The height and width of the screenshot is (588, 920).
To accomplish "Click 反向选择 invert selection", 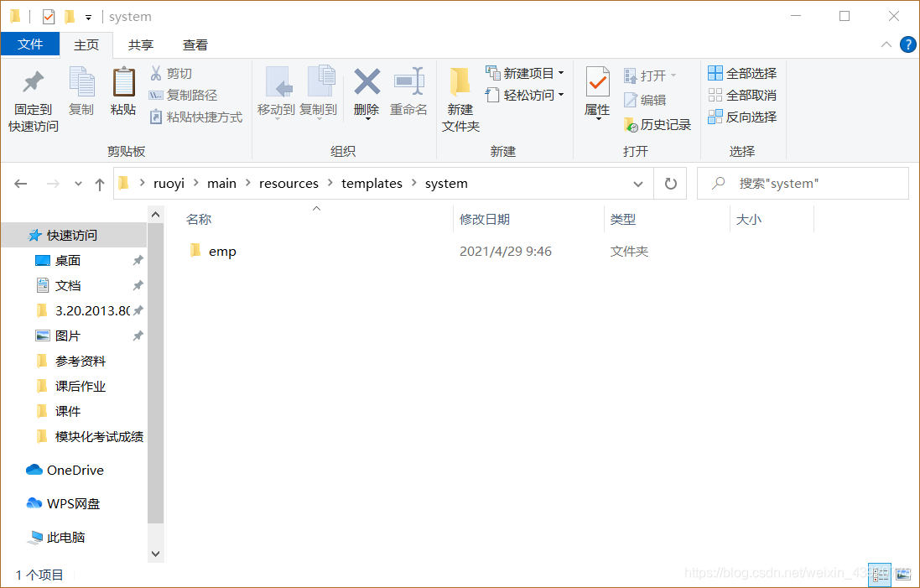I will click(742, 117).
